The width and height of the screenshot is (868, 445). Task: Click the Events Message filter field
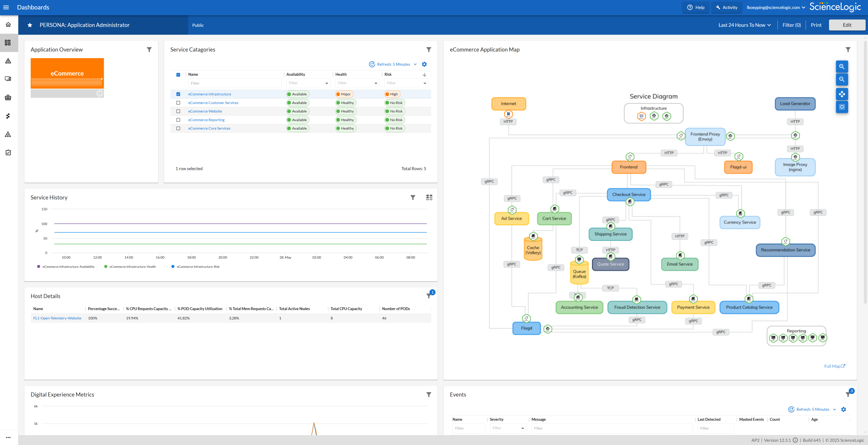tap(612, 428)
